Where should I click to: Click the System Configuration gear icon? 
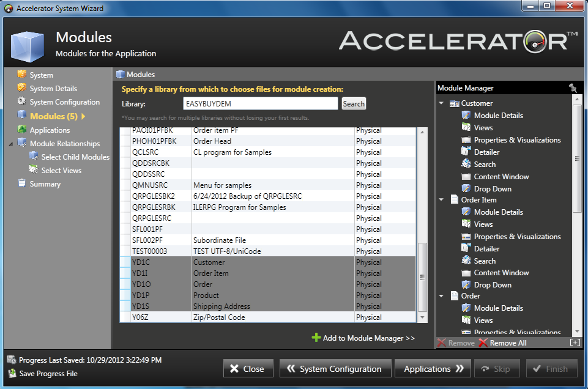pos(22,101)
